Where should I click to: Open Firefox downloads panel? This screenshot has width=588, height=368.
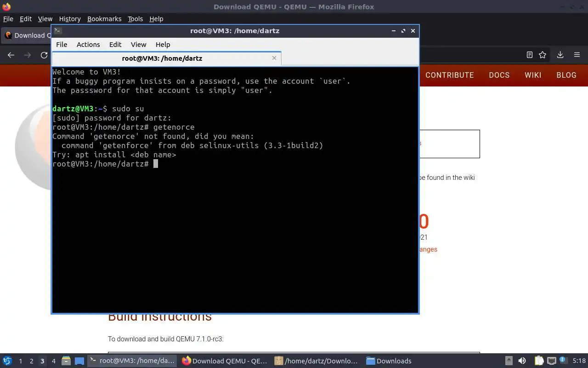[x=560, y=55]
